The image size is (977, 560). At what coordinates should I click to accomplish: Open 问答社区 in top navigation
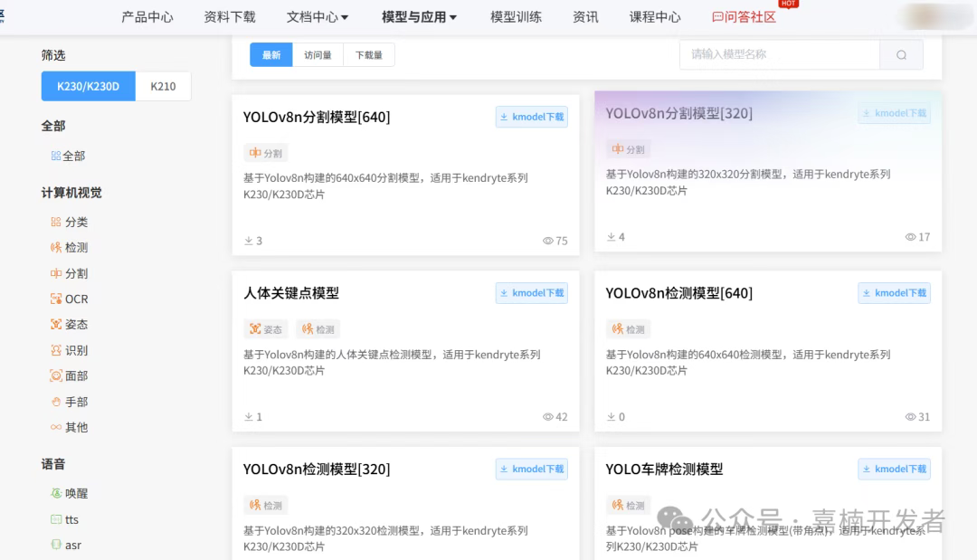click(744, 17)
